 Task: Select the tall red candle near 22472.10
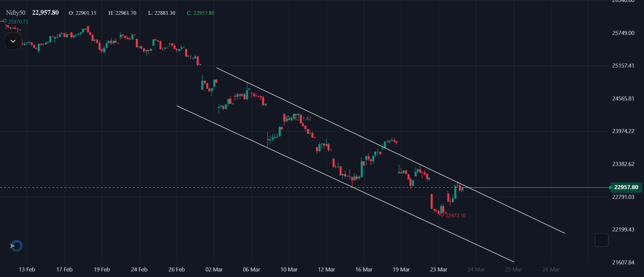(432, 201)
